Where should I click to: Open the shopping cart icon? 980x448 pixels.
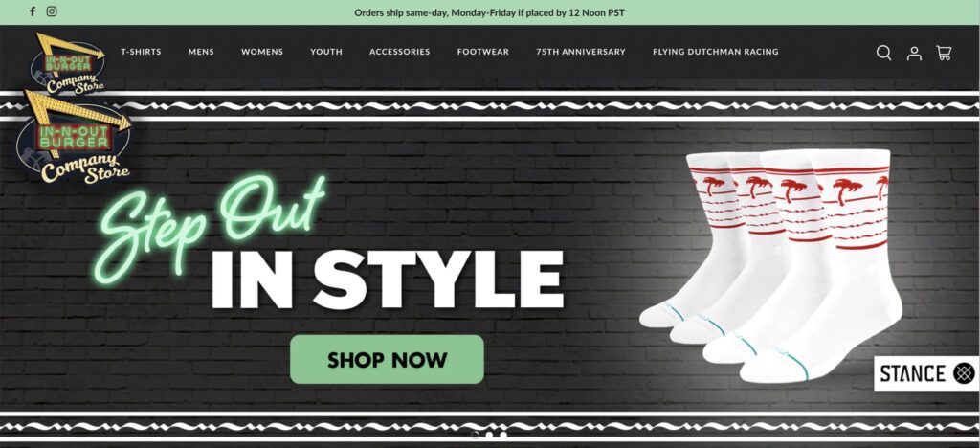coord(944,53)
